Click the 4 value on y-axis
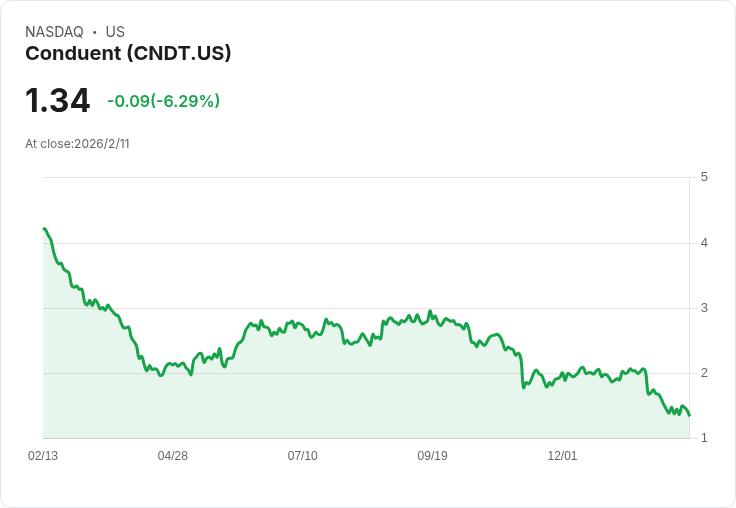Viewport: 736px width, 508px height. coord(704,242)
